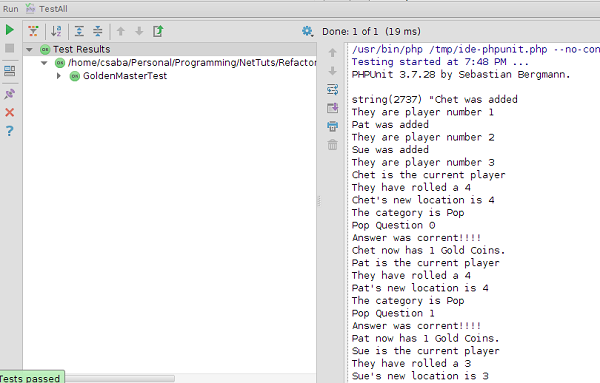The width and height of the screenshot is (600, 383).
Task: Click the splitter grip between panes
Action: click(x=319, y=201)
